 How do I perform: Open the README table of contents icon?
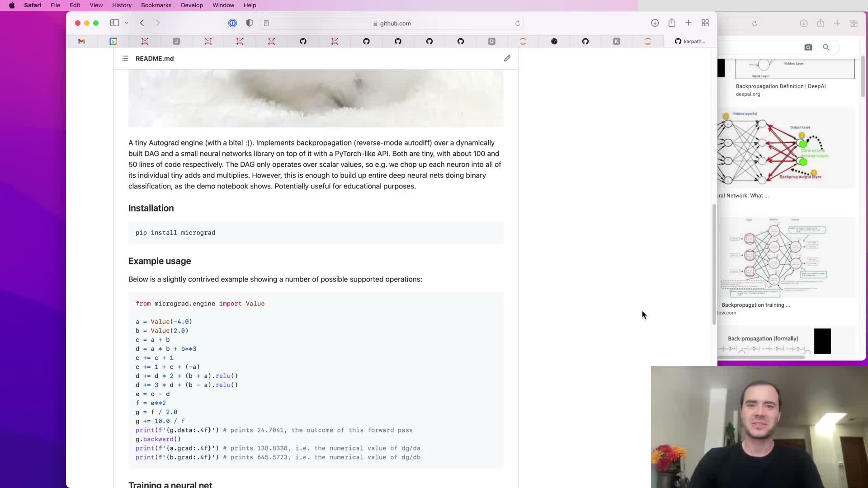pos(125,58)
